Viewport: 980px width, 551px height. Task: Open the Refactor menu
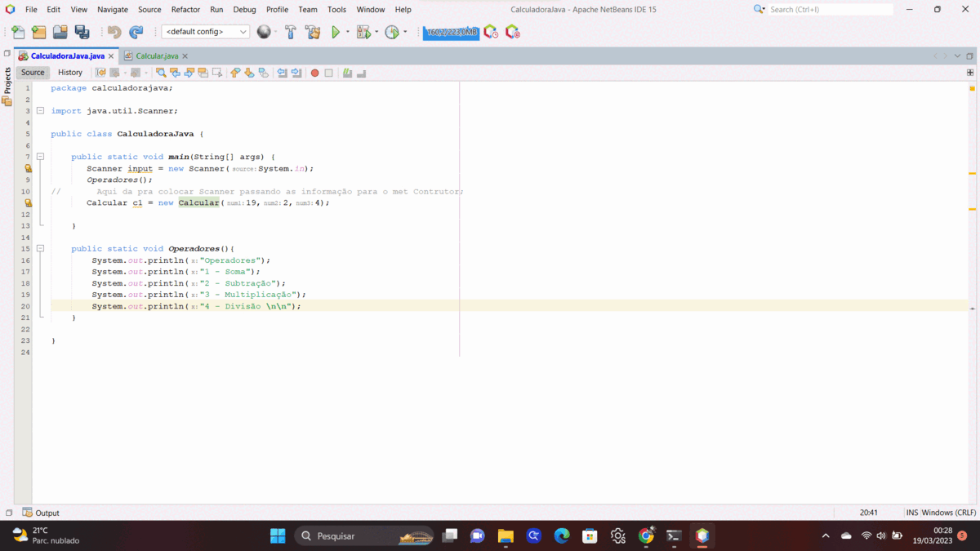click(x=185, y=10)
